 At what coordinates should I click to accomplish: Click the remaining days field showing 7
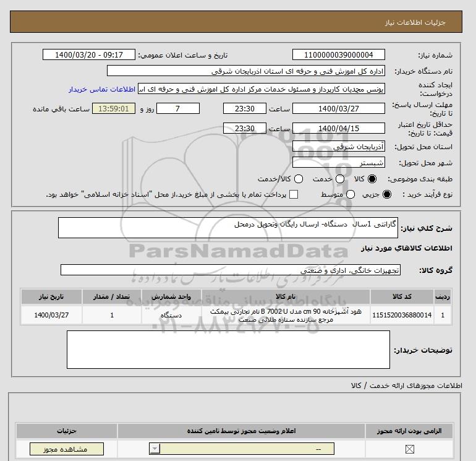tap(178, 108)
